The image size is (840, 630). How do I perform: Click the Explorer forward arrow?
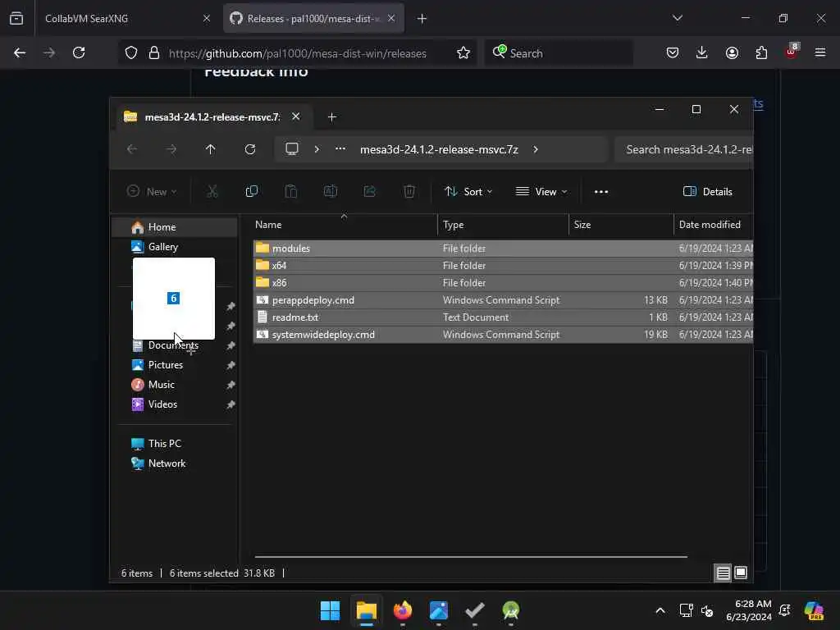tap(171, 149)
